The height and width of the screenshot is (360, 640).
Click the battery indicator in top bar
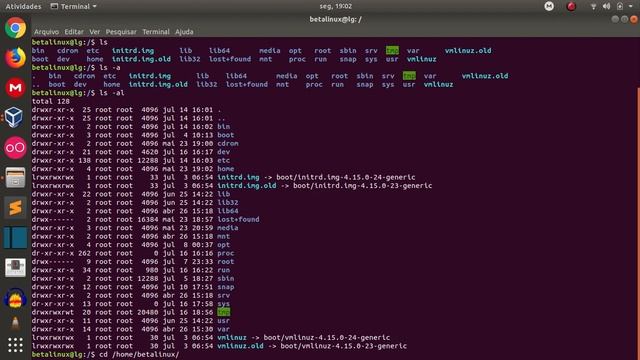[620, 6]
